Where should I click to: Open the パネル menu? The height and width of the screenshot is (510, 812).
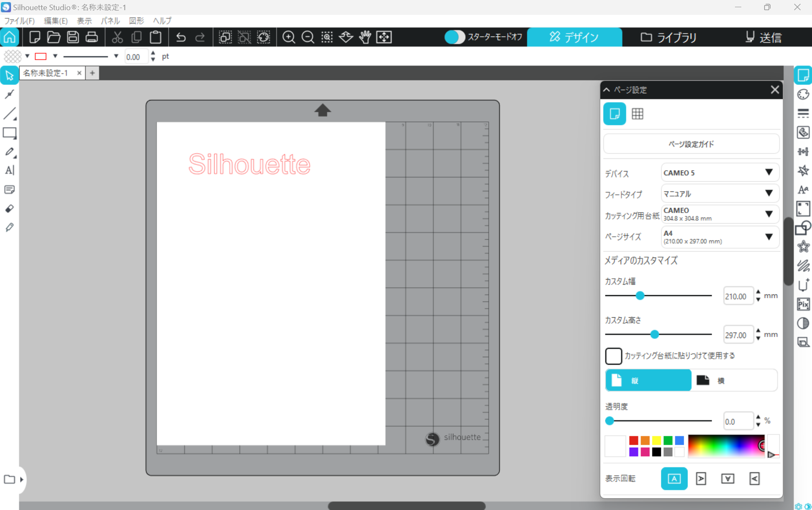click(x=110, y=21)
